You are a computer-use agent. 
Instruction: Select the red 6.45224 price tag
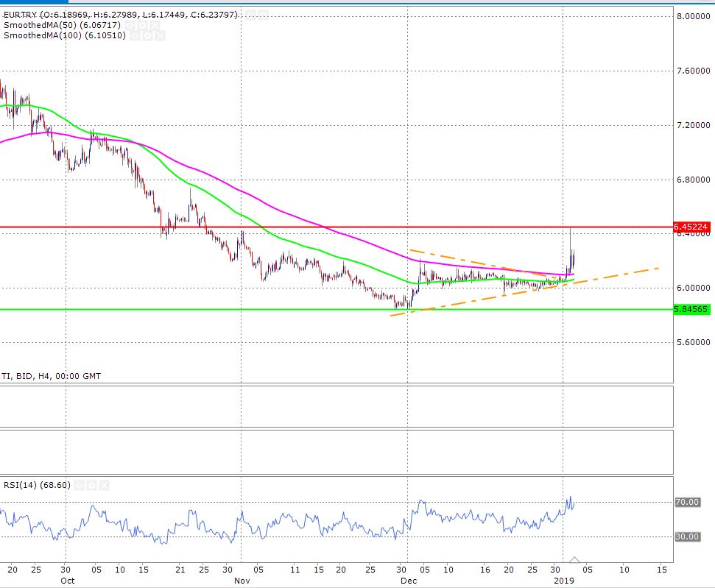[x=691, y=227]
